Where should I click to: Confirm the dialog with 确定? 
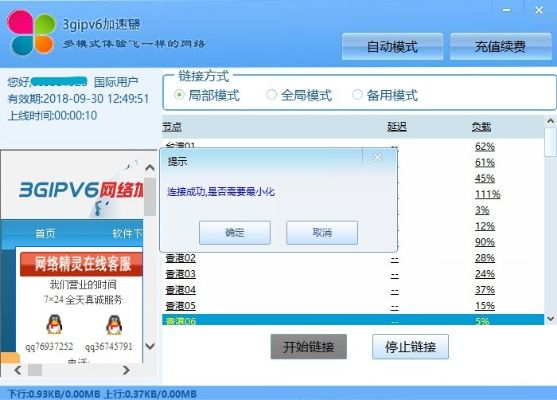coord(235,233)
